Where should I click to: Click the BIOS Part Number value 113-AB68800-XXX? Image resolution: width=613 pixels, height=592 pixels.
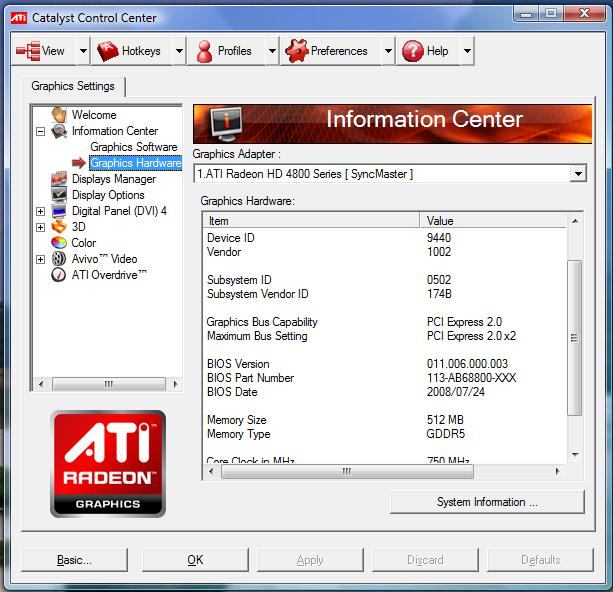click(471, 378)
